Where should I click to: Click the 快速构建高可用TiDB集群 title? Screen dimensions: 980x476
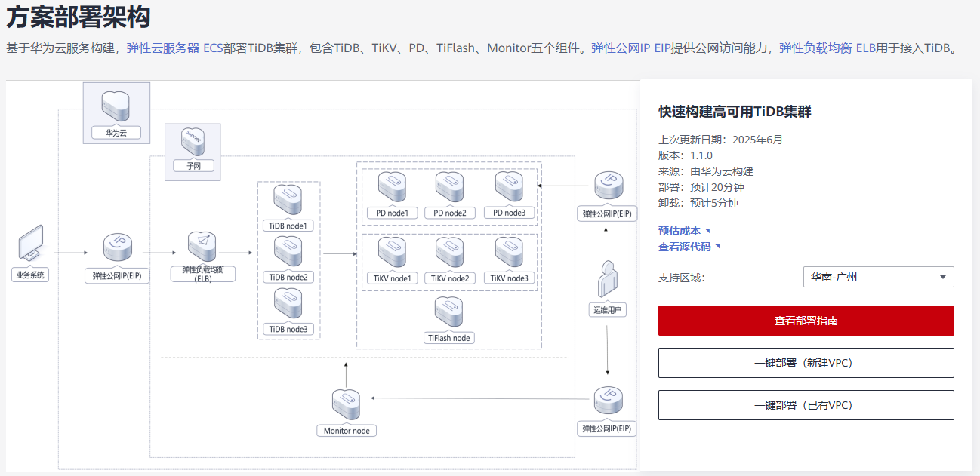pos(735,112)
